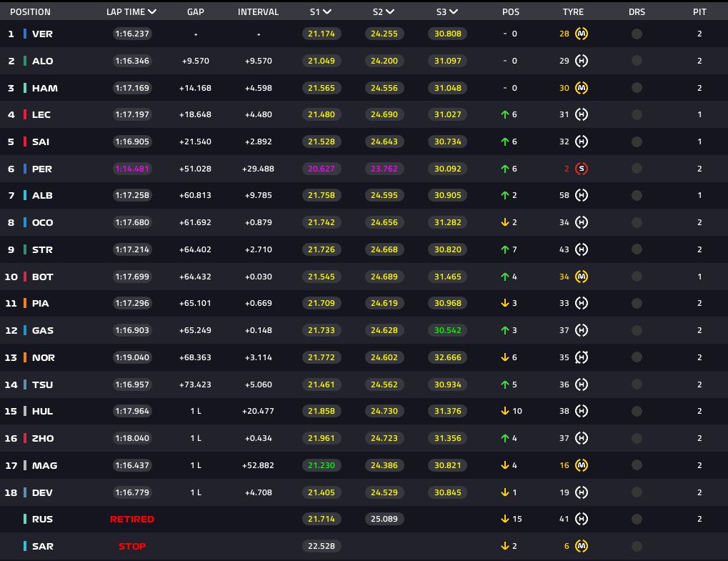Expand the S1 sector column dropdown
The height and width of the screenshot is (561, 728).
(327, 12)
